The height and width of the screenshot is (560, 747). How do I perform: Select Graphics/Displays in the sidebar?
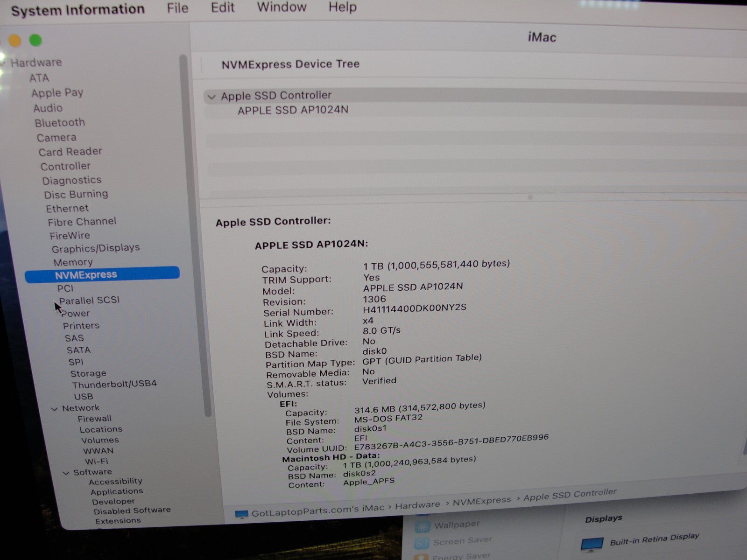[95, 248]
